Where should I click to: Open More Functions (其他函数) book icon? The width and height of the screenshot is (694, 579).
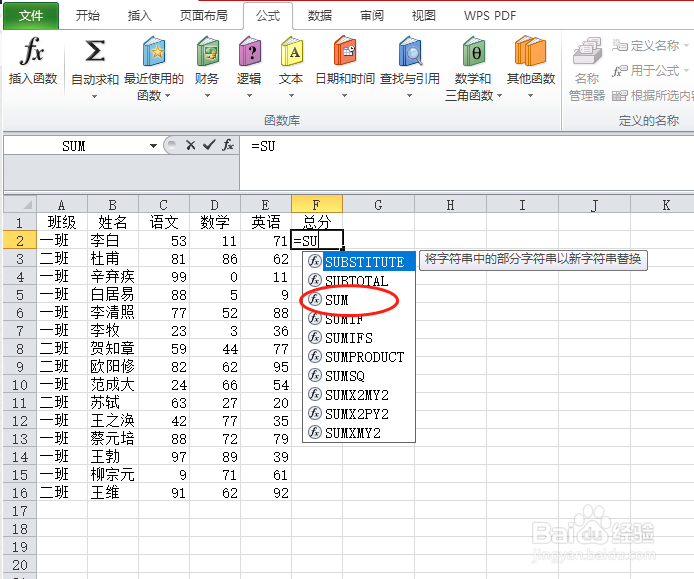[531, 51]
